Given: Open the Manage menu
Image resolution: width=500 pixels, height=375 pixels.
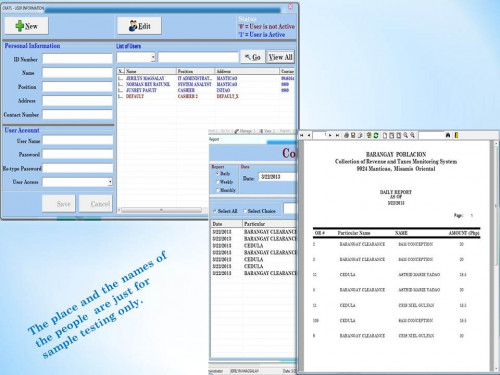Looking at the screenshot, I should 244,131.
